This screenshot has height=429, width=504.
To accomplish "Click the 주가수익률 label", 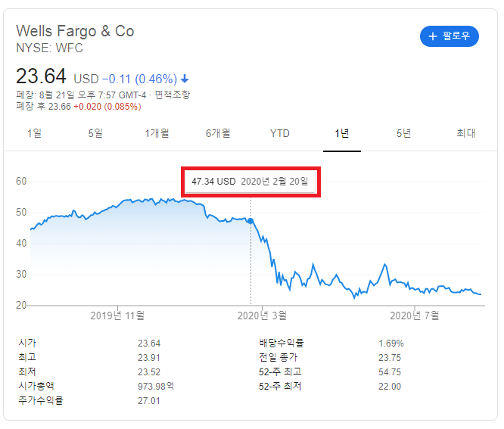I will tap(41, 400).
